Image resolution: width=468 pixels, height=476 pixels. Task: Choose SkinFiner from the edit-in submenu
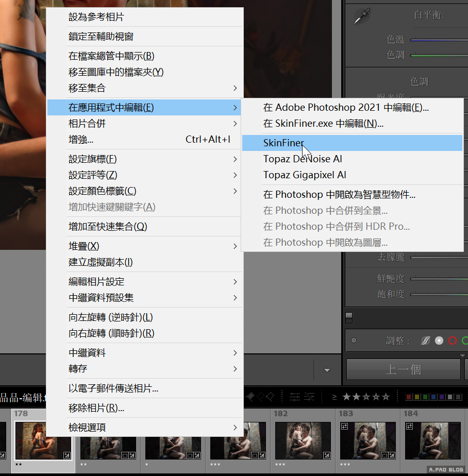pos(283,143)
